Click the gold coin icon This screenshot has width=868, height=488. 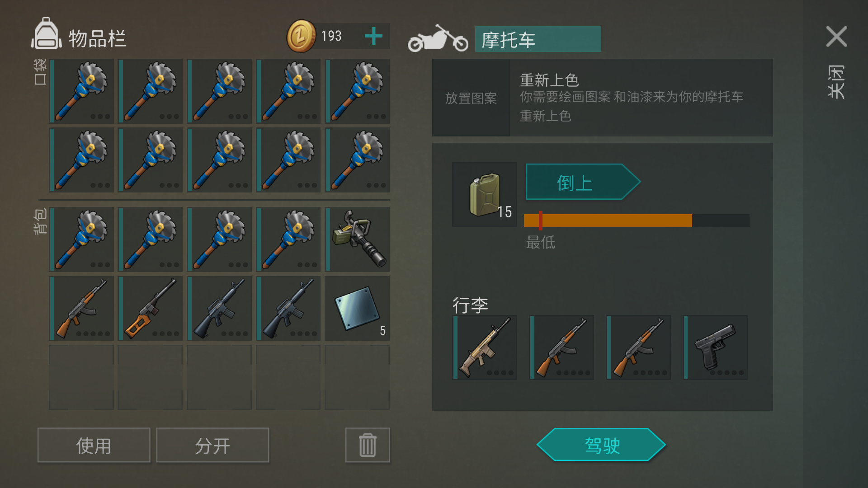pyautogui.click(x=301, y=36)
